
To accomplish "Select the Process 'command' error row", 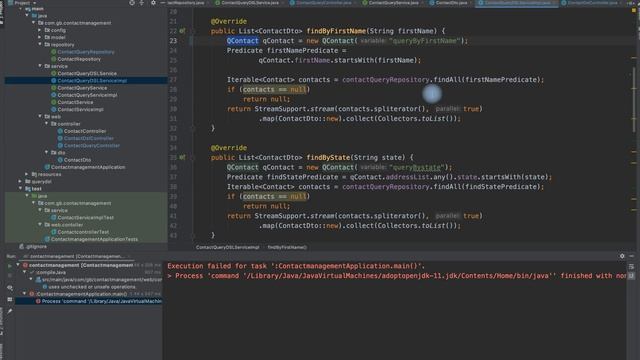I will (89, 301).
